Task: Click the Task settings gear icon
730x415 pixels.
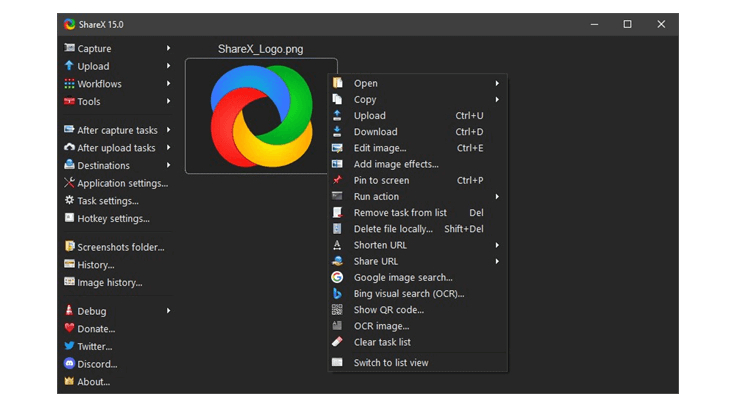Action: (x=69, y=200)
